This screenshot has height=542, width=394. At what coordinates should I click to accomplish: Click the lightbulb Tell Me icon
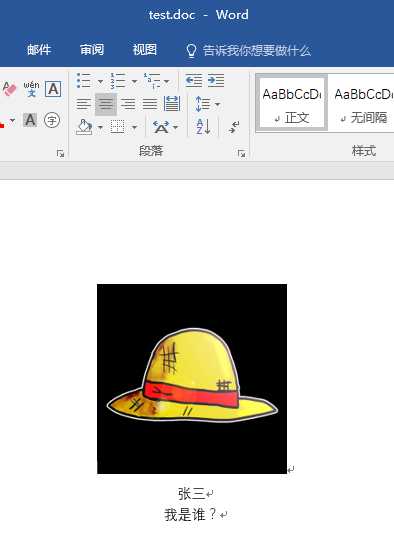click(191, 51)
